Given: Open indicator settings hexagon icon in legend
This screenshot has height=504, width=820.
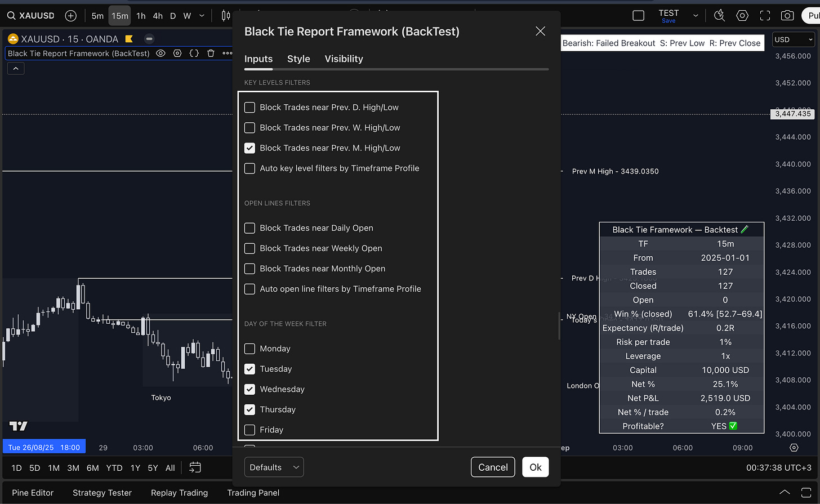Looking at the screenshot, I should [177, 53].
